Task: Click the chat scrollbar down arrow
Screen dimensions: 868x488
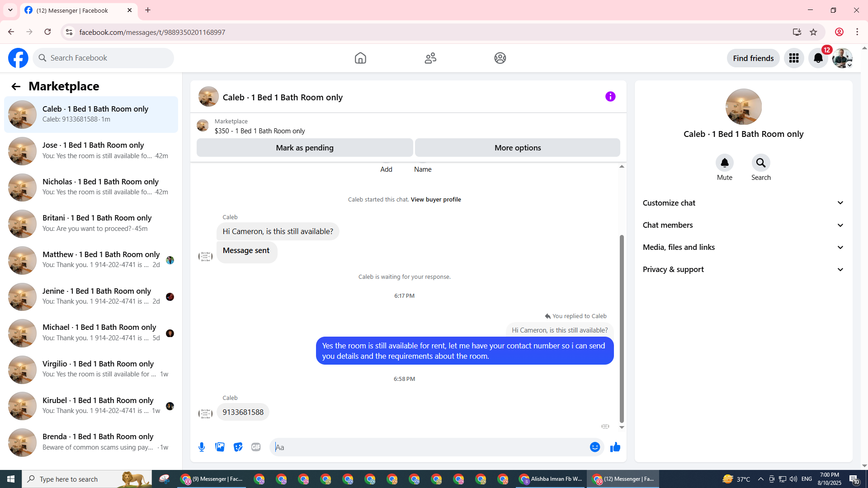Action: (622, 427)
